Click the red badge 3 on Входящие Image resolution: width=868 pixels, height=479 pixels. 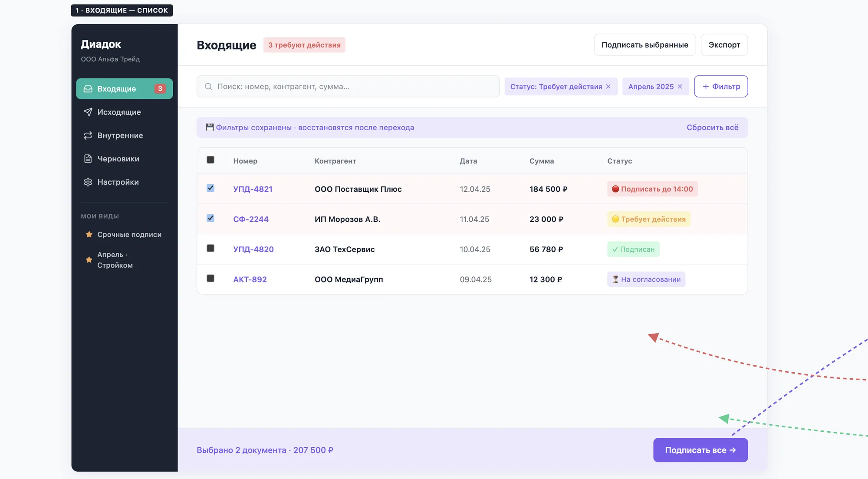pyautogui.click(x=160, y=89)
